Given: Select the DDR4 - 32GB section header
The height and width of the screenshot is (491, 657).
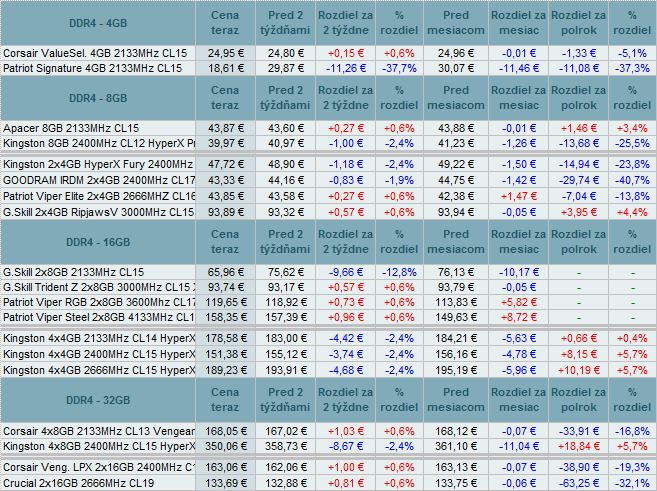Looking at the screenshot, I should (x=98, y=400).
